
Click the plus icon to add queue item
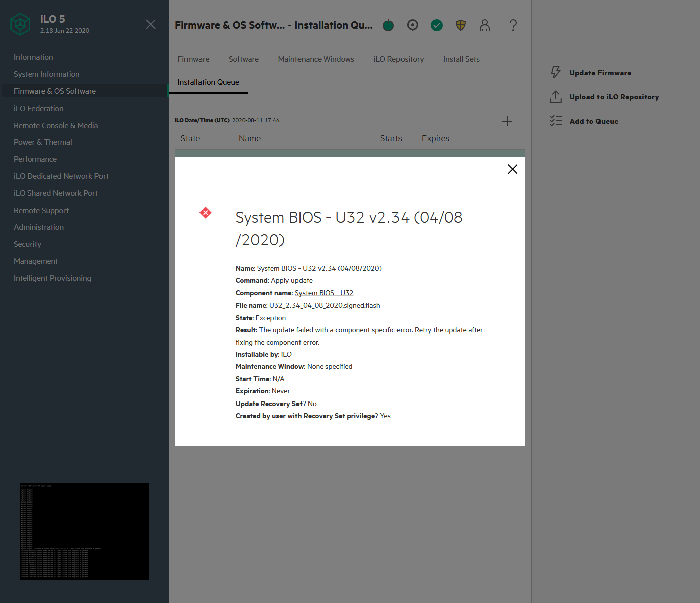(x=507, y=121)
